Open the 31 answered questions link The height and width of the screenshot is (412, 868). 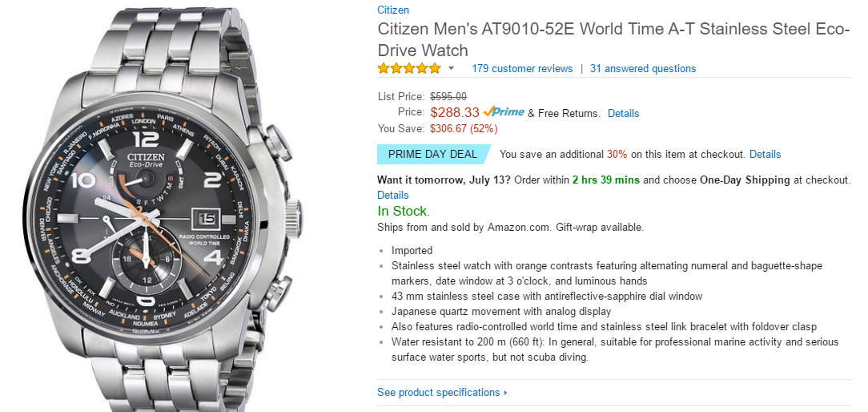pyautogui.click(x=643, y=68)
